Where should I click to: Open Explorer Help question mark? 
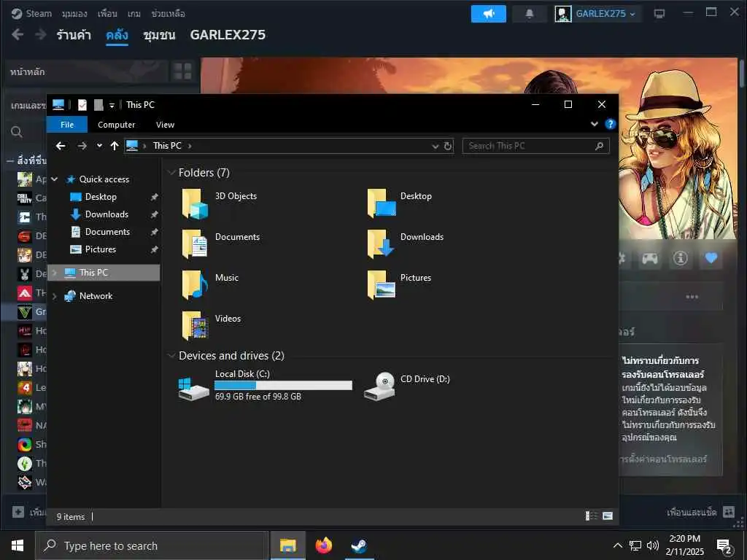point(611,124)
